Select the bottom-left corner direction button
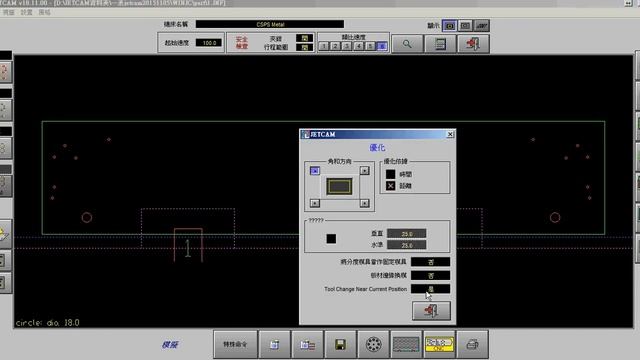This screenshot has width=640, height=360. pyautogui.click(x=315, y=203)
